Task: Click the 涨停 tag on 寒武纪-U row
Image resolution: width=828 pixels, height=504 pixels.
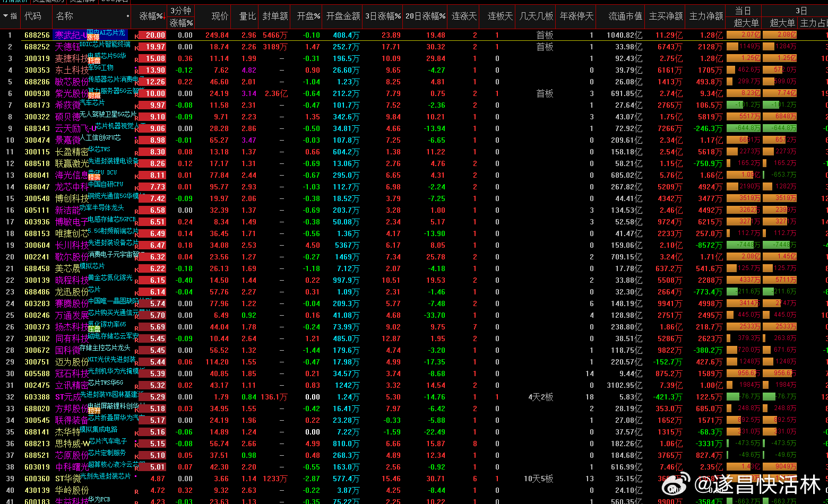Action: [93, 38]
